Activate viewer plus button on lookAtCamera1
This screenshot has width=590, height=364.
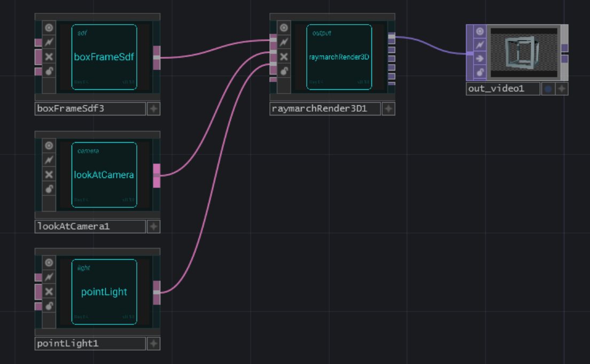pyautogui.click(x=153, y=227)
